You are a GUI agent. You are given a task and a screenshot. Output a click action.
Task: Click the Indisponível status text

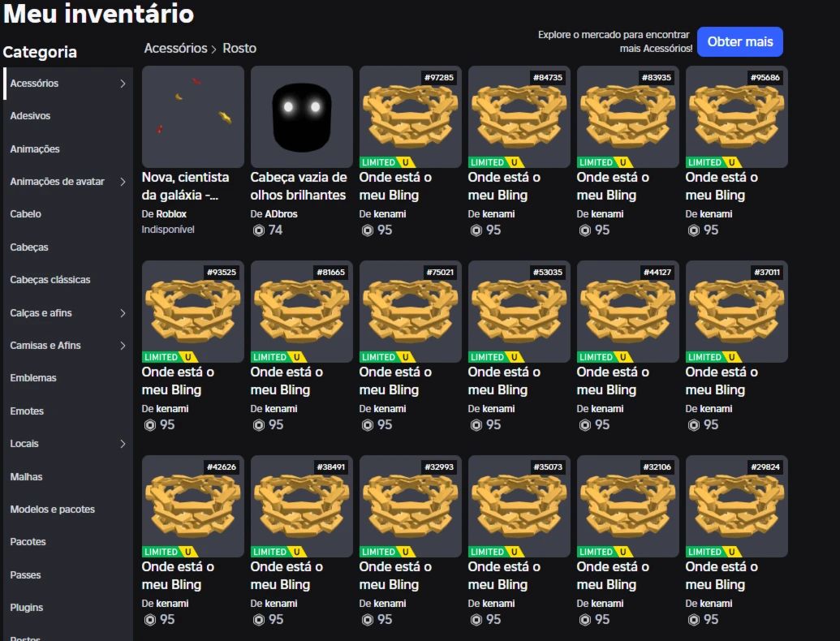[x=168, y=230]
